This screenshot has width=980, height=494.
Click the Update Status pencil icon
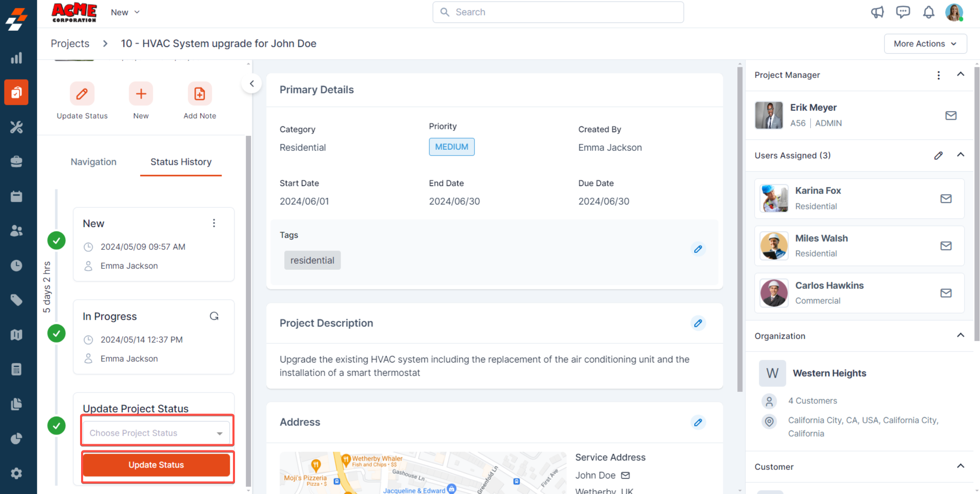tap(82, 94)
